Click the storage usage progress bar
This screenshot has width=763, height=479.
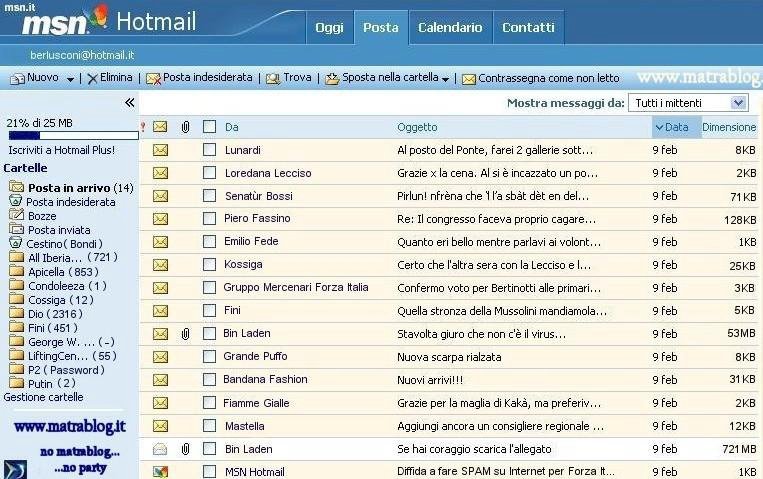73,135
